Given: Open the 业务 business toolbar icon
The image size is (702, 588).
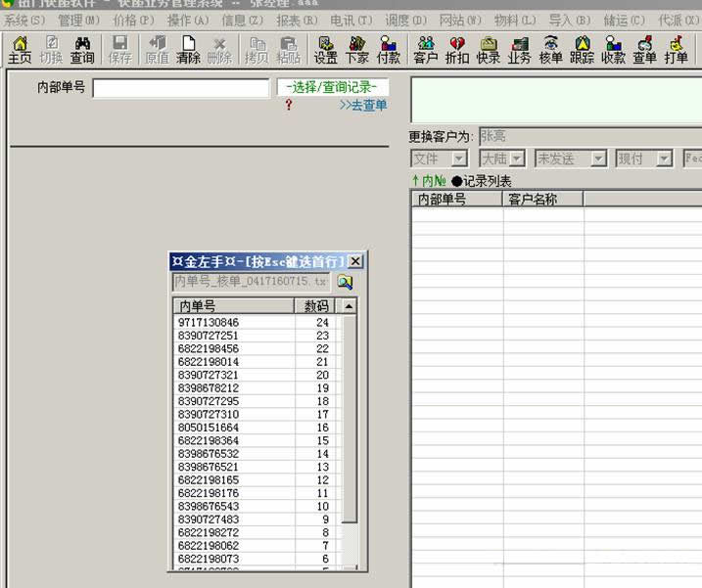Looking at the screenshot, I should click(x=519, y=50).
